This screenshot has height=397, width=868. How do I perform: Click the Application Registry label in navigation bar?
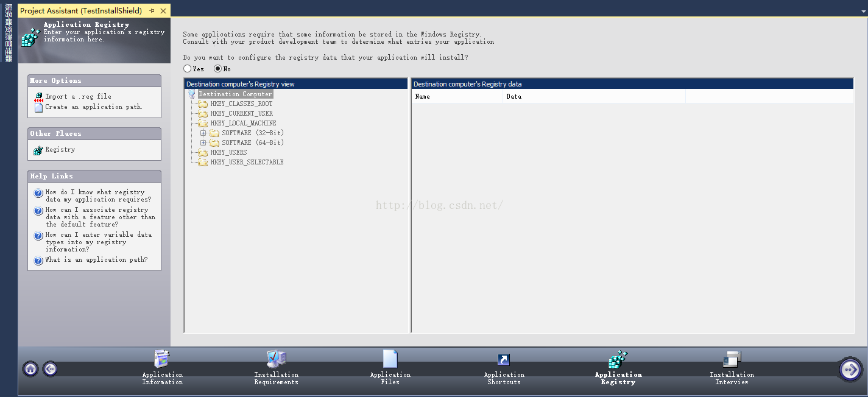618,378
